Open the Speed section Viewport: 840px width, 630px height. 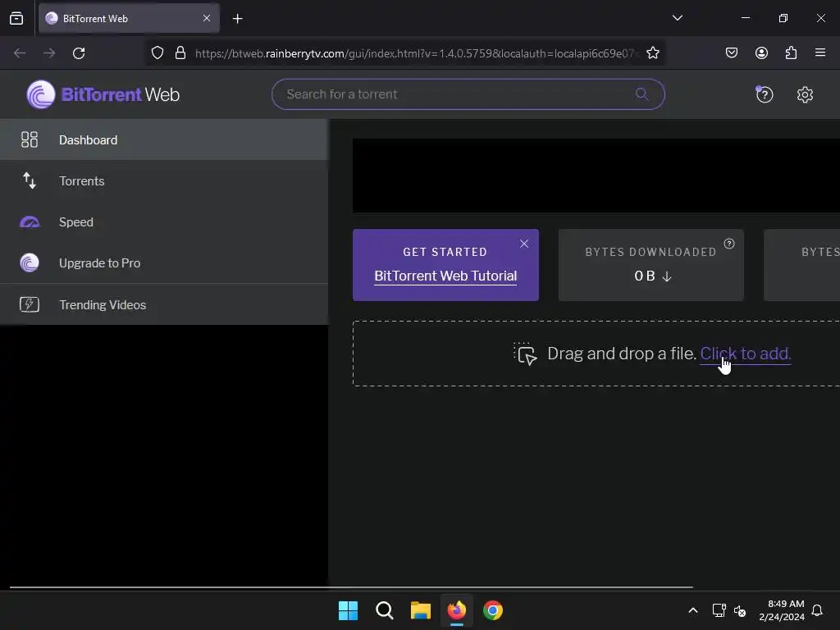click(164, 221)
